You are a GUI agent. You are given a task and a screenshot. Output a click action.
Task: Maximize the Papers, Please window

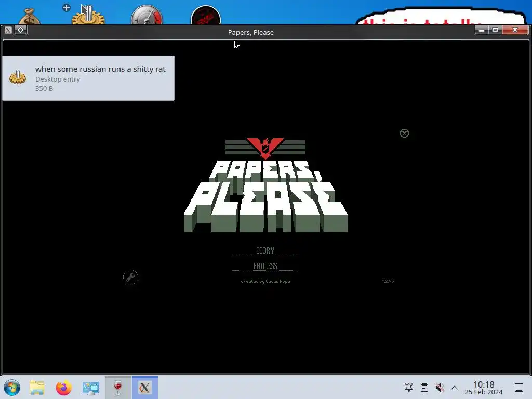pos(495,30)
